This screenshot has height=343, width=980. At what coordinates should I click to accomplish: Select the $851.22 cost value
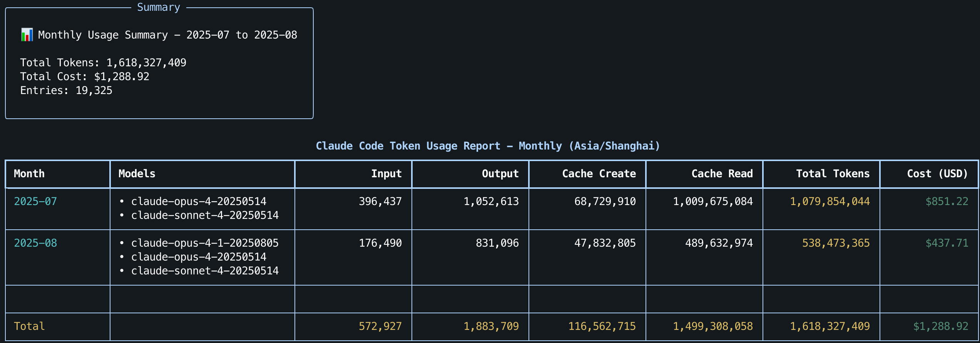tap(947, 202)
